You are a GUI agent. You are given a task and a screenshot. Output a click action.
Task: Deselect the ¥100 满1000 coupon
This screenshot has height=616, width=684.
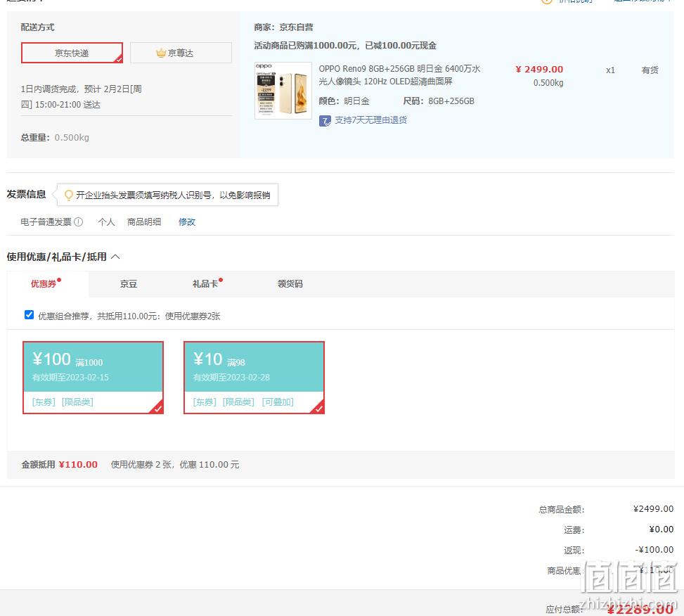coord(93,378)
